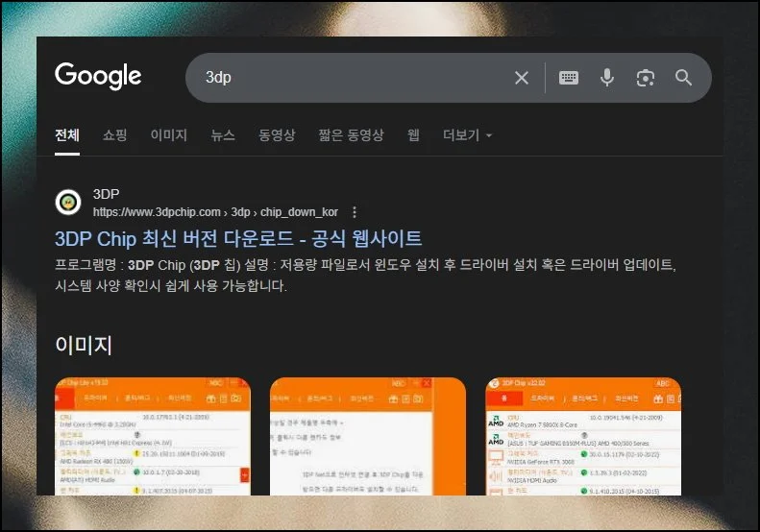Switch to the 이미지 tab

tap(169, 135)
